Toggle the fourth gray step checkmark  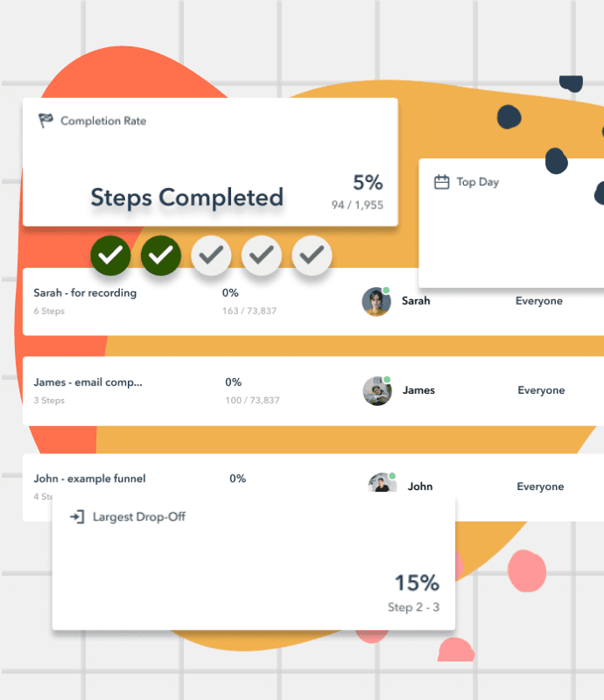click(x=262, y=255)
